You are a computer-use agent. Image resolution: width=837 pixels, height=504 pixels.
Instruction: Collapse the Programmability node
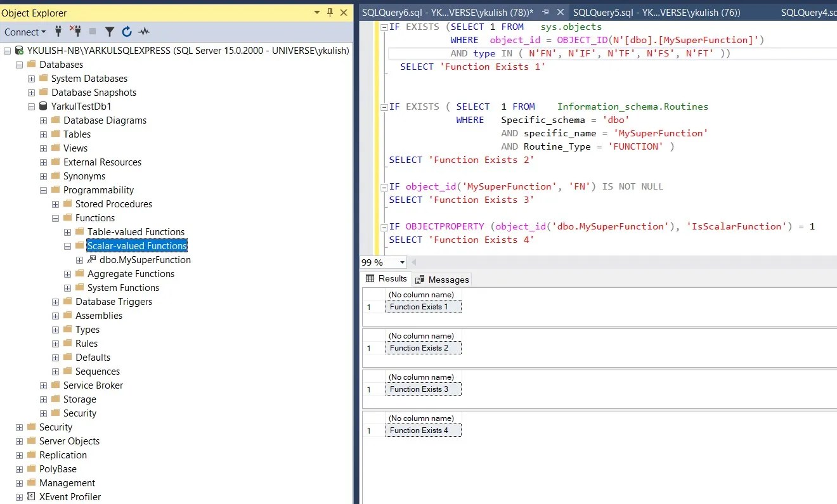[43, 190]
